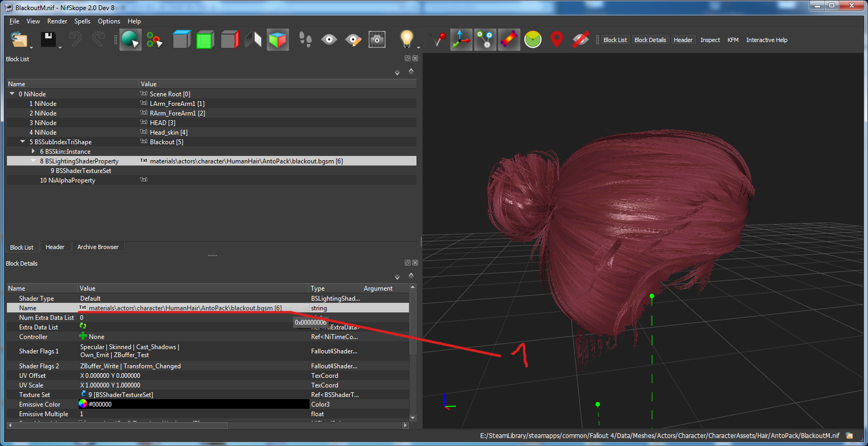Open the Load icon dropdown arrow
868x446 pixels.
[31, 47]
